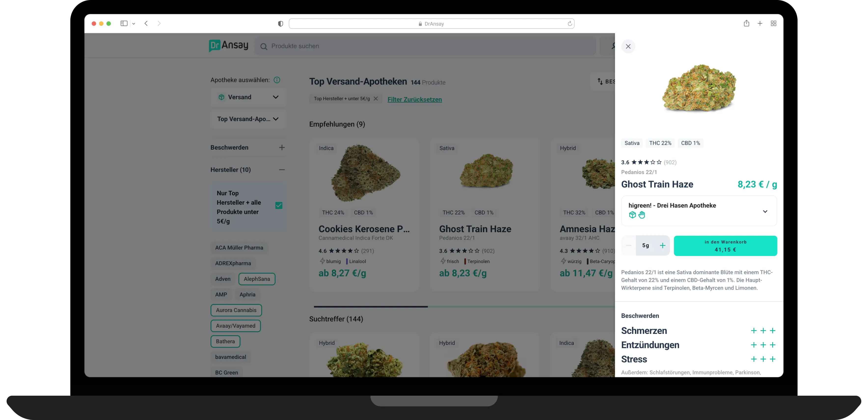Click the Safari share icon
868x420 pixels.
point(746,23)
